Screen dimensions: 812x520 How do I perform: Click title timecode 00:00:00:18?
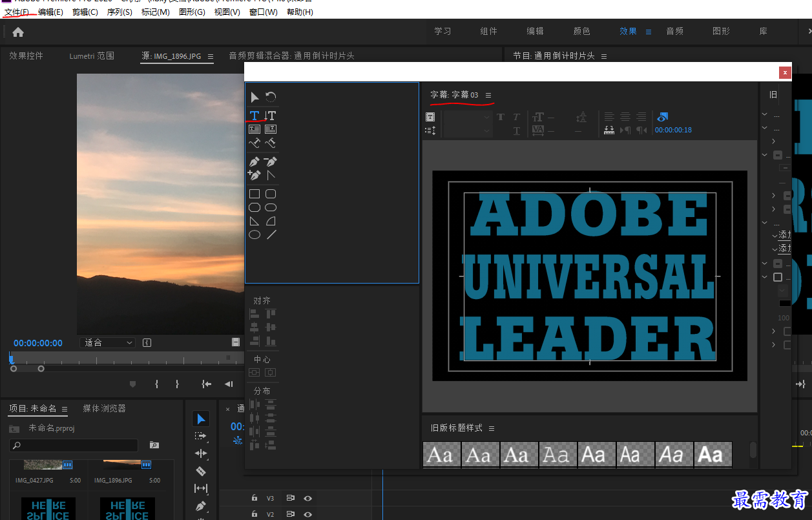click(x=673, y=130)
